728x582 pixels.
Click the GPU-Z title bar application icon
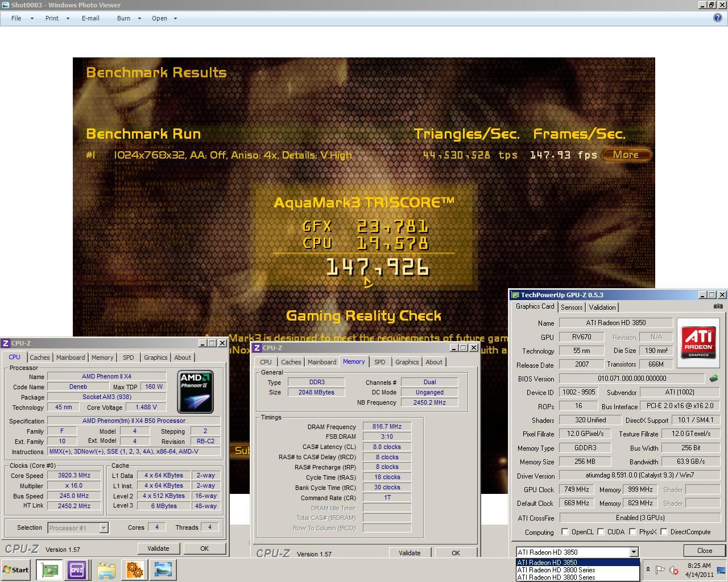[515, 295]
